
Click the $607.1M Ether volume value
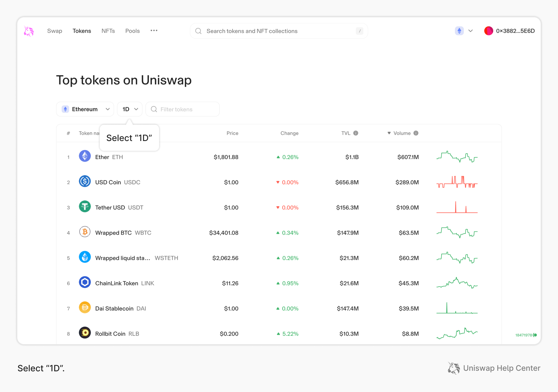tap(408, 157)
